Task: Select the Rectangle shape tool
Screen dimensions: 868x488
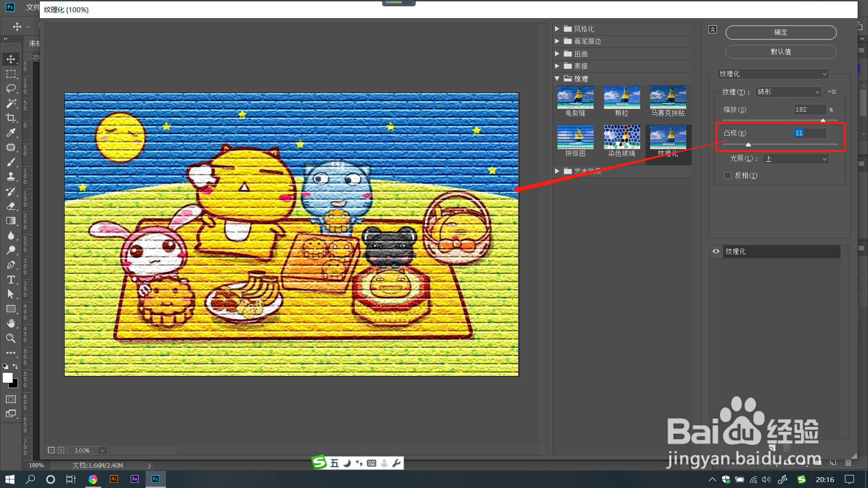Action: (x=11, y=309)
